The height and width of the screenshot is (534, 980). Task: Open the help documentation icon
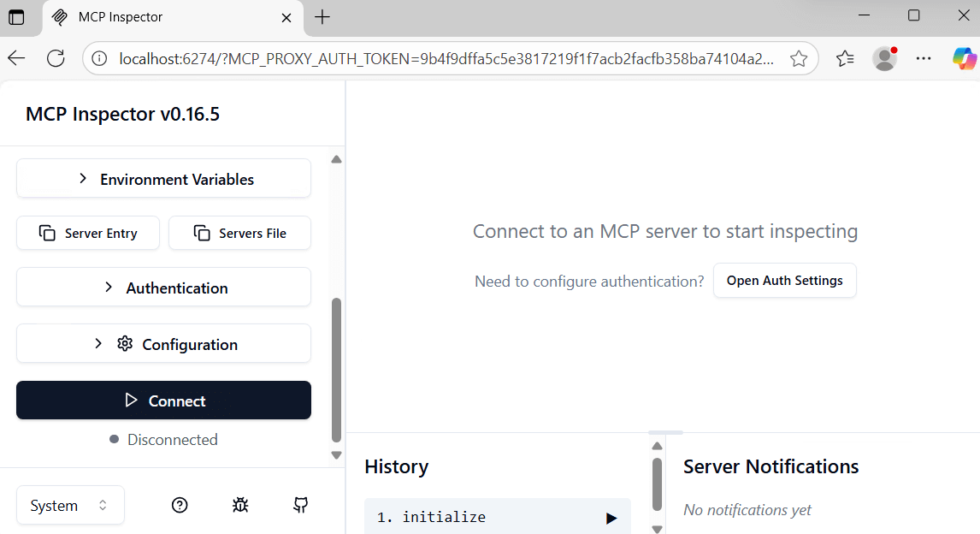tap(180, 505)
